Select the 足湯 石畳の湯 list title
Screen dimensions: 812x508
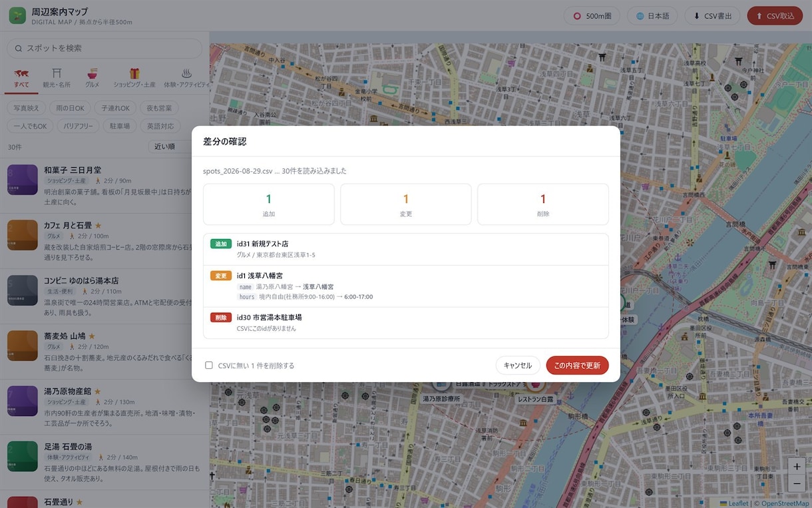(68, 447)
